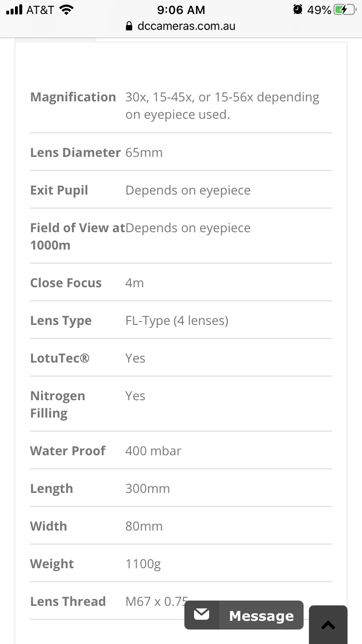This screenshot has width=362, height=644.
Task: Tap the Wi-Fi icon in status bar
Action: point(66,10)
